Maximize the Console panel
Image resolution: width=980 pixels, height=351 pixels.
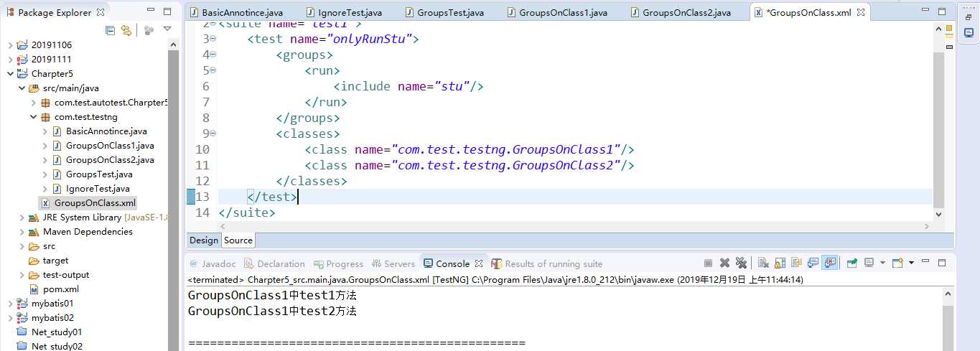tap(943, 263)
